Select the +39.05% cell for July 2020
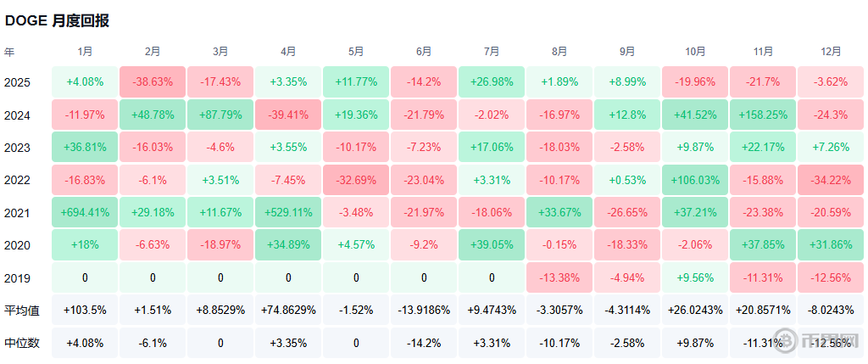This screenshot has width=868, height=364. [x=492, y=245]
